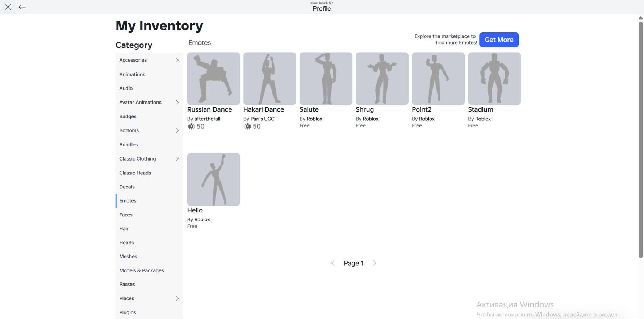Expand the Accessories category chevron
Image resolution: width=644 pixels, height=319 pixels.
[x=177, y=60]
